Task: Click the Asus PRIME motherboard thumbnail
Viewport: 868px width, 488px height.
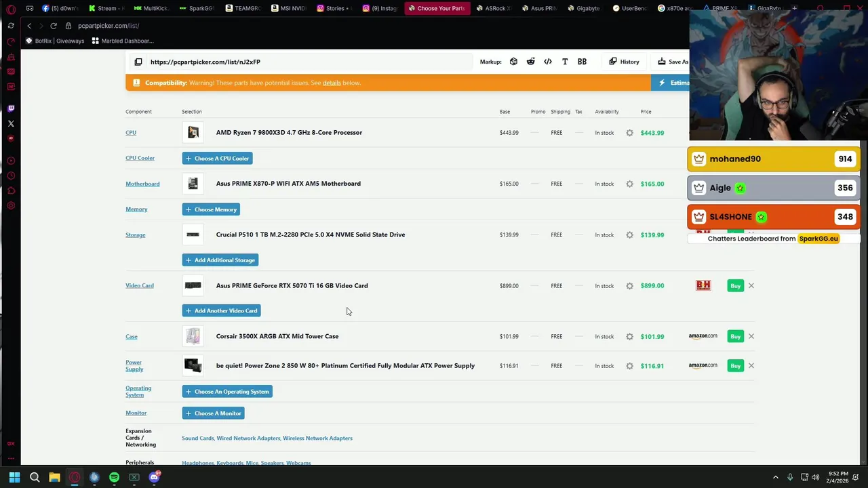Action: pos(193,184)
